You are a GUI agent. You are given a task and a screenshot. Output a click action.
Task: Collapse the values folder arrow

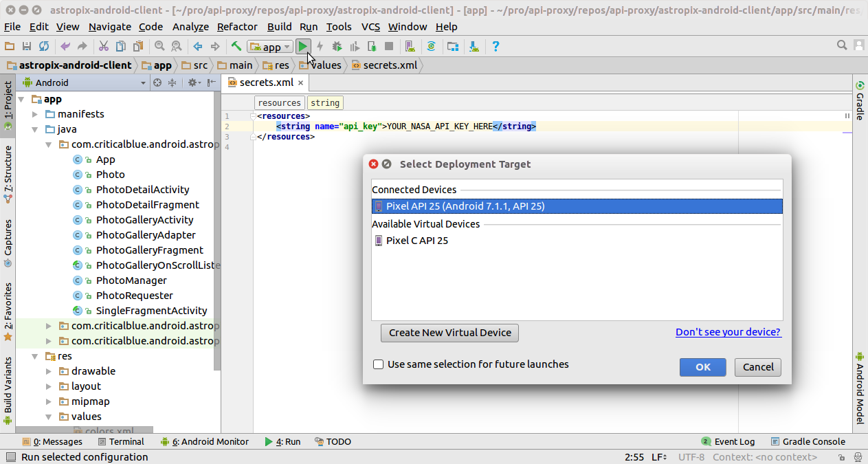tap(49, 417)
